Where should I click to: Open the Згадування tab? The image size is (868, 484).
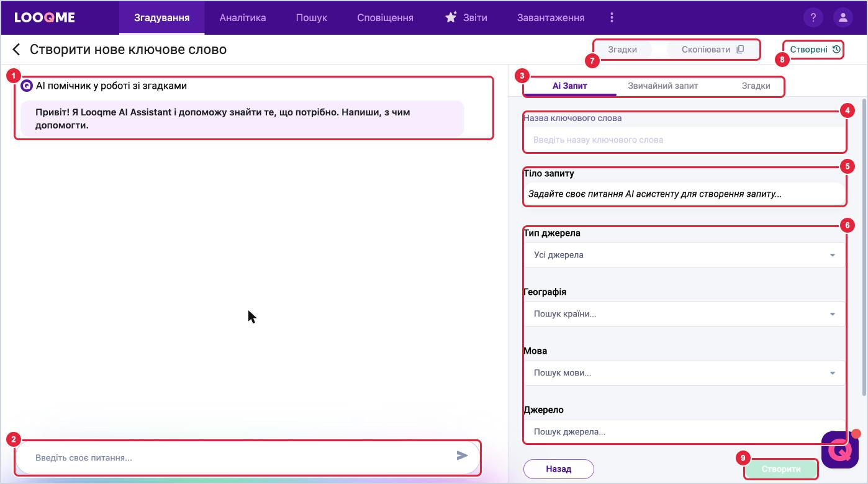(x=162, y=17)
